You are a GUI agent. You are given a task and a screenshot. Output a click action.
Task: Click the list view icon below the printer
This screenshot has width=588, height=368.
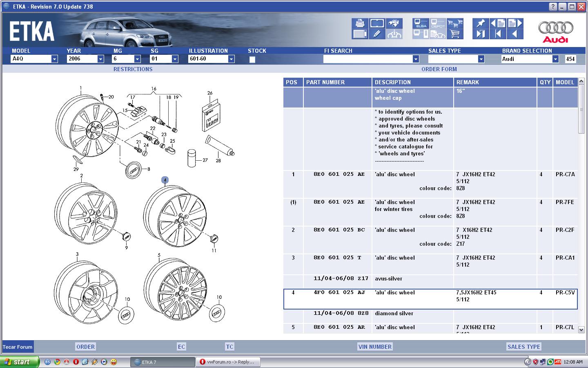[x=359, y=34]
